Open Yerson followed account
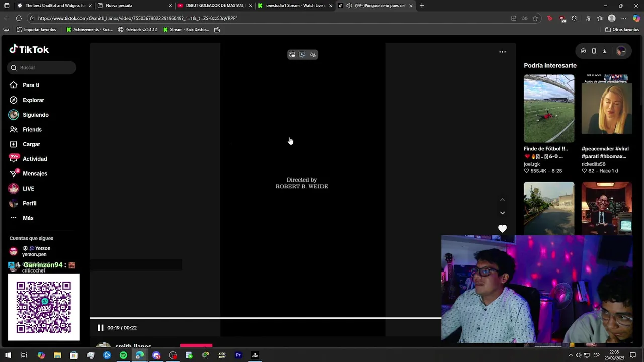The height and width of the screenshot is (362, 644). (x=30, y=251)
